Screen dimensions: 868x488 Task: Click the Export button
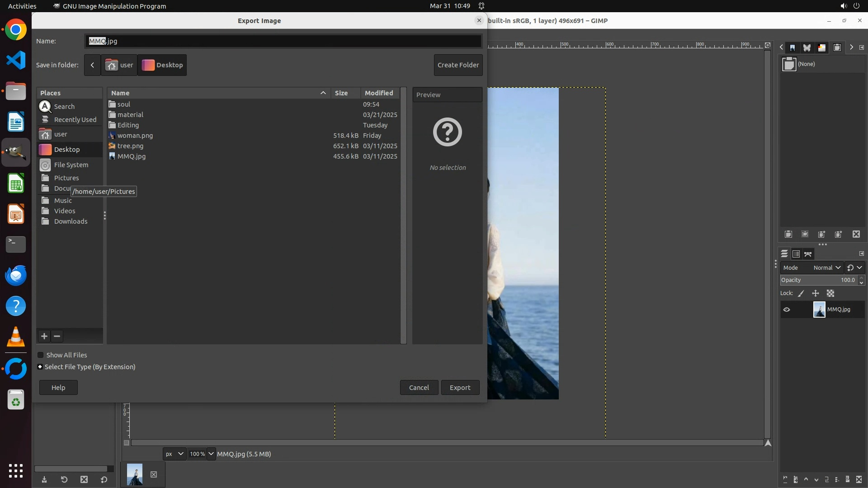[460, 388]
